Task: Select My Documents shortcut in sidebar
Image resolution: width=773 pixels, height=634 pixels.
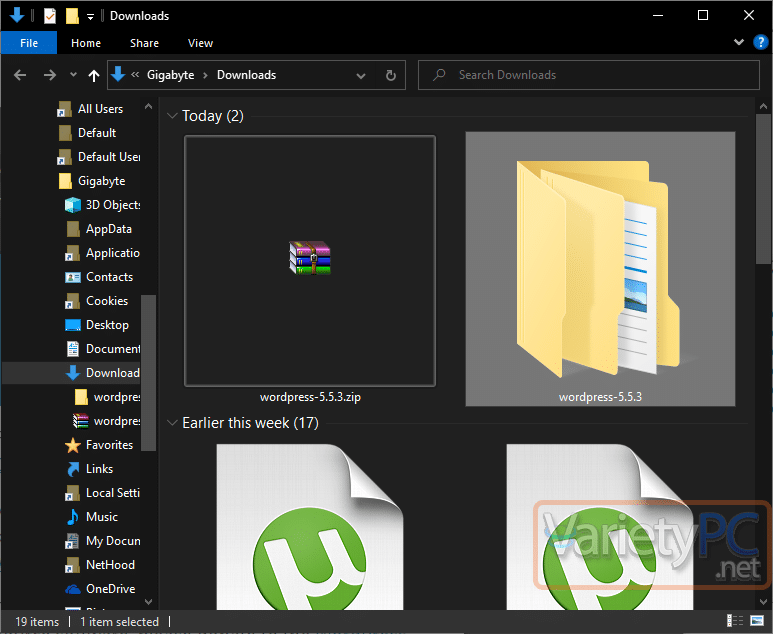Action: coord(113,541)
